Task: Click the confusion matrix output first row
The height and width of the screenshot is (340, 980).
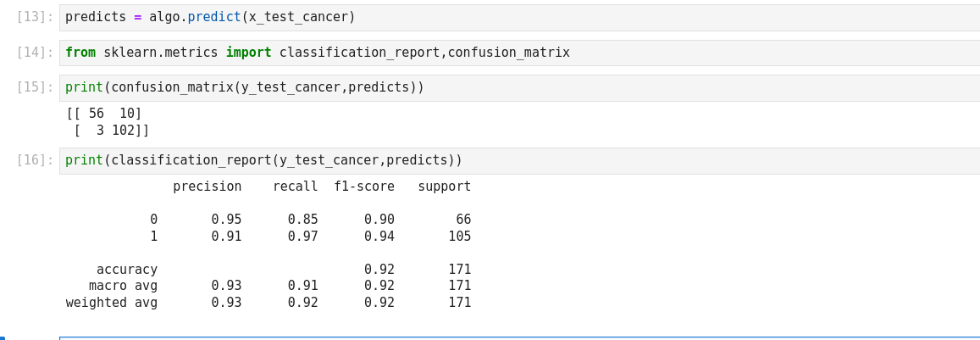Action: pyautogui.click(x=104, y=114)
